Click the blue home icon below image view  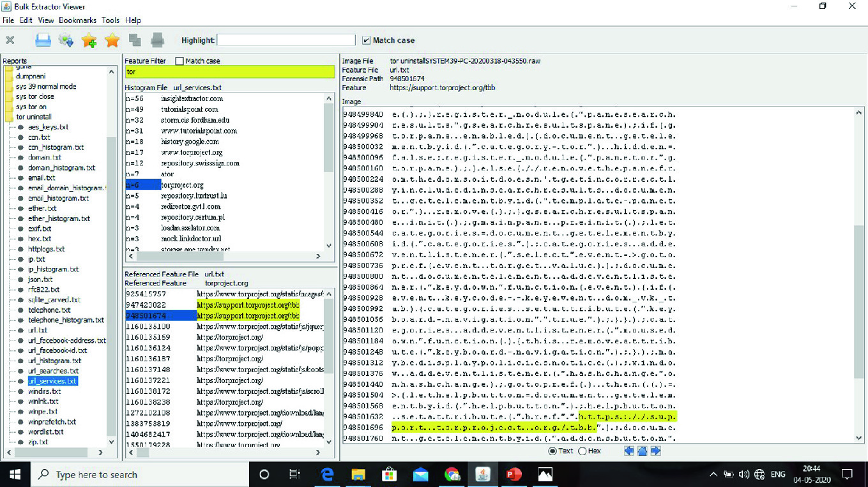[x=642, y=451]
